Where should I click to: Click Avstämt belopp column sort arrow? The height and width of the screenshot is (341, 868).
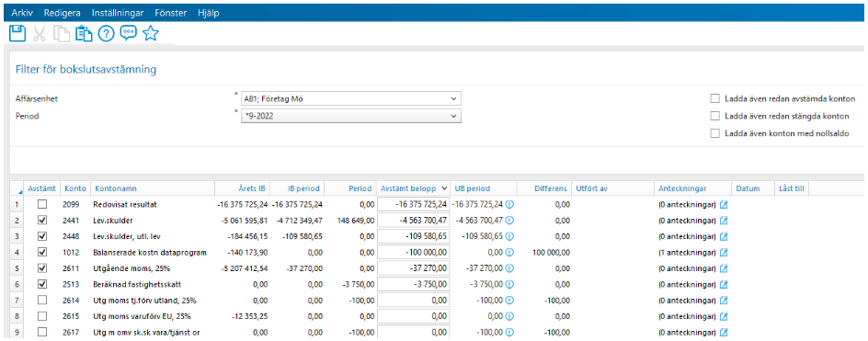pos(443,188)
